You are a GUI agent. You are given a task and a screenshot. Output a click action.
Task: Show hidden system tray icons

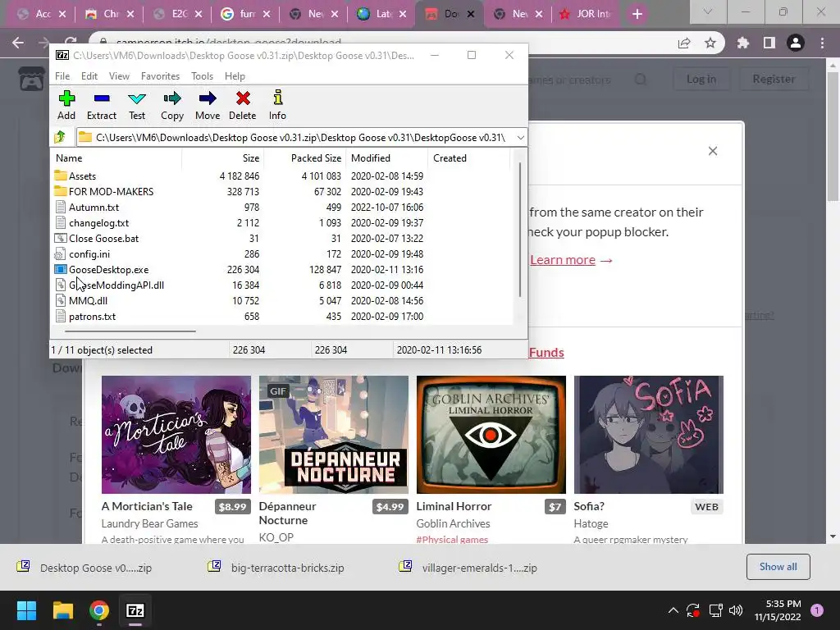pyautogui.click(x=673, y=610)
